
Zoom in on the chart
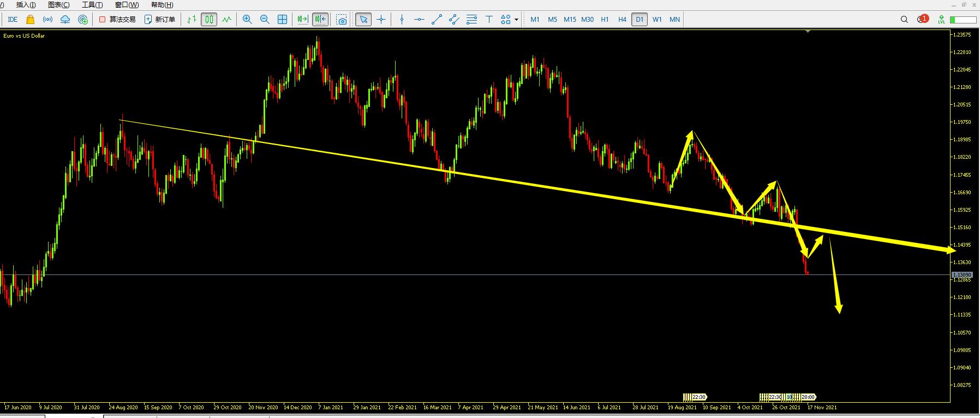(247, 20)
